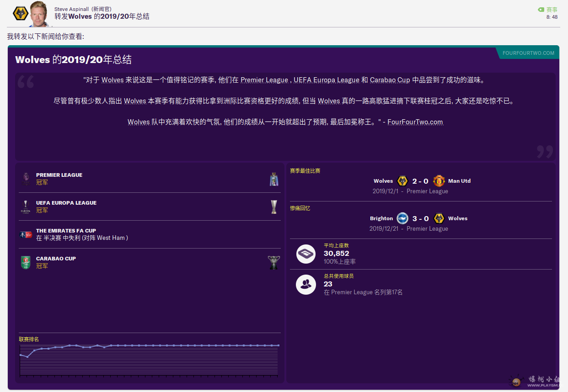Open the 2 - 0 match score
The image size is (568, 392).
[420, 181]
